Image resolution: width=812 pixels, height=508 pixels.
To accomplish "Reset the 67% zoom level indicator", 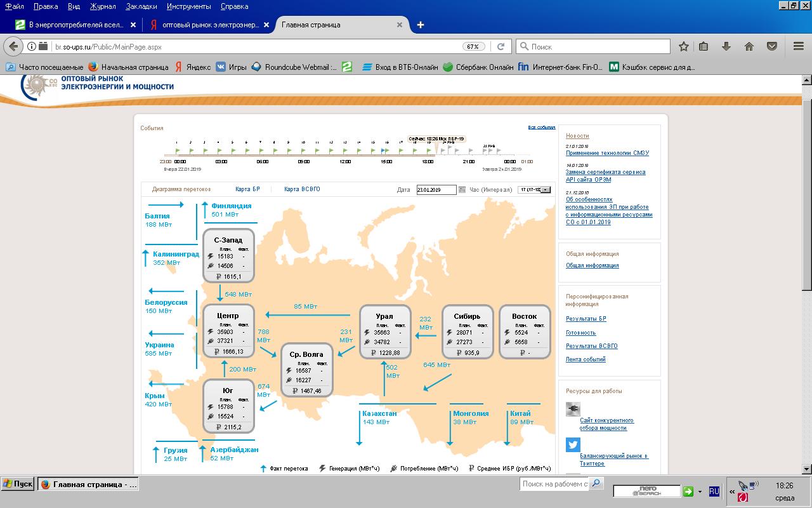I will click(x=473, y=46).
